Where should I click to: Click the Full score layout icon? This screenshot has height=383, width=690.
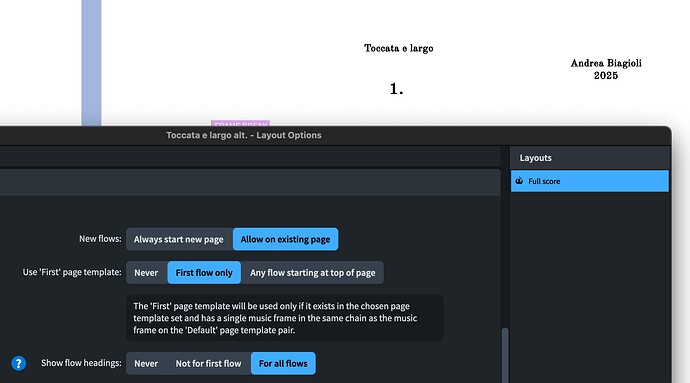click(x=519, y=181)
